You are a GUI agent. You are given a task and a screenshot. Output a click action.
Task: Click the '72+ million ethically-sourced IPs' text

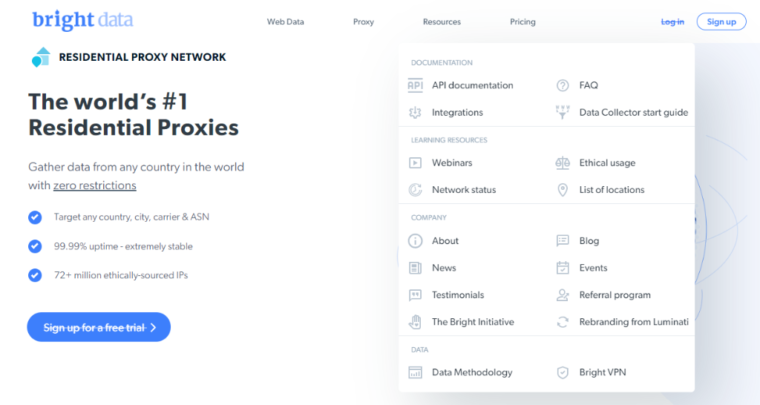121,275
